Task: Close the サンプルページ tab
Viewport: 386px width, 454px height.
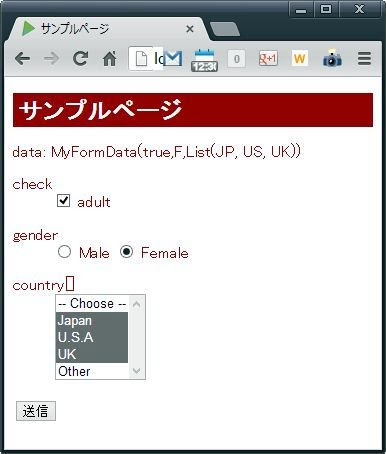Action: [190, 29]
